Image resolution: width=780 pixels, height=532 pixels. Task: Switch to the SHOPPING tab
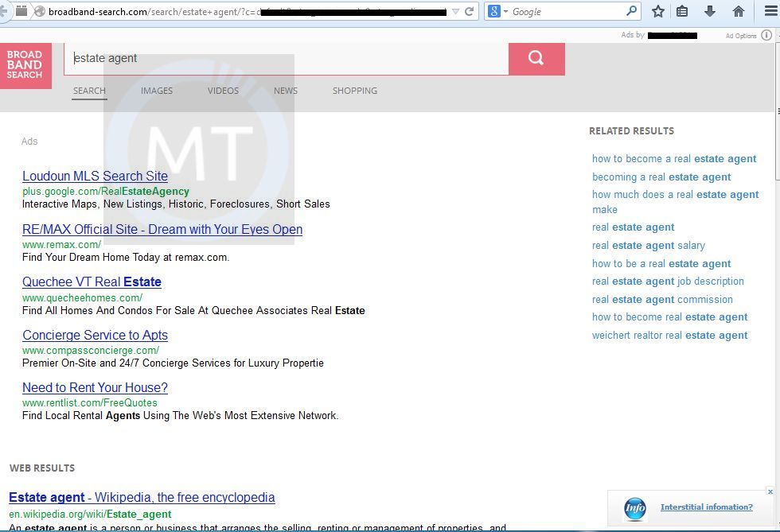[355, 90]
